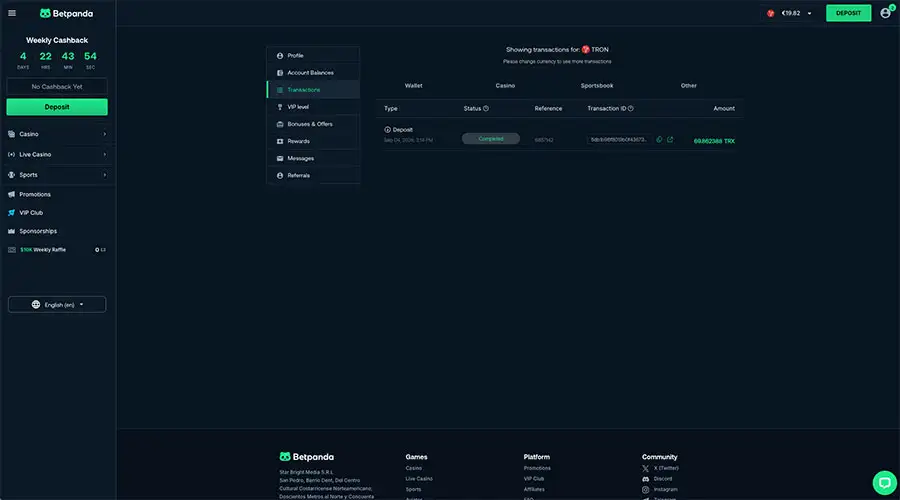Switch to the Sportsbook transactions tab
This screenshot has height=500, width=900.
(597, 86)
